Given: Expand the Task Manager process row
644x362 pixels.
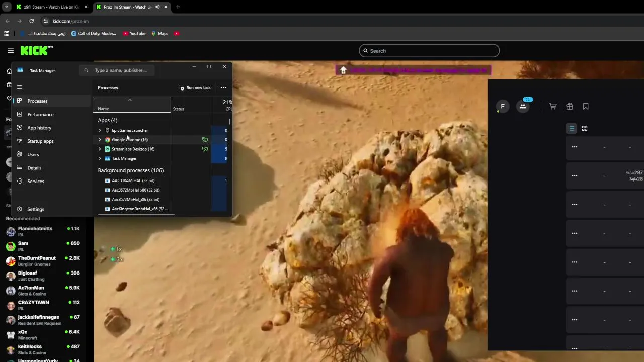Looking at the screenshot, I should [x=100, y=158].
